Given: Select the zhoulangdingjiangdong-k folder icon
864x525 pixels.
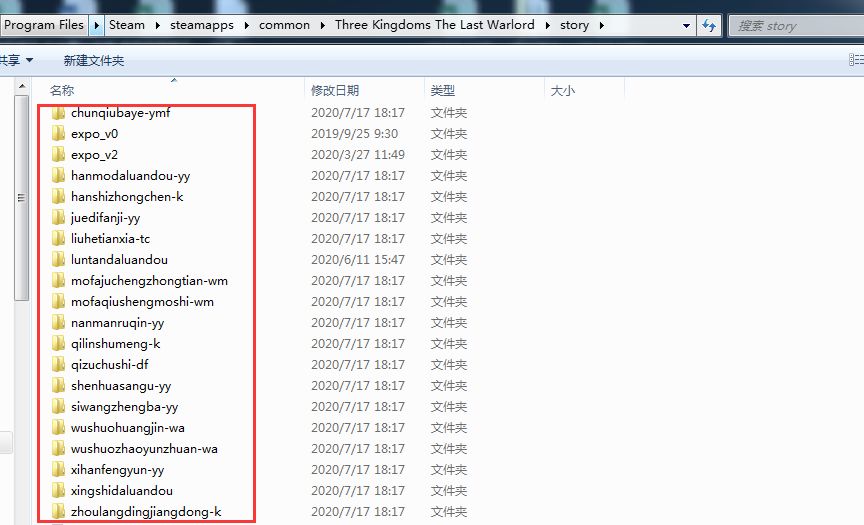Looking at the screenshot, I should click(58, 511).
